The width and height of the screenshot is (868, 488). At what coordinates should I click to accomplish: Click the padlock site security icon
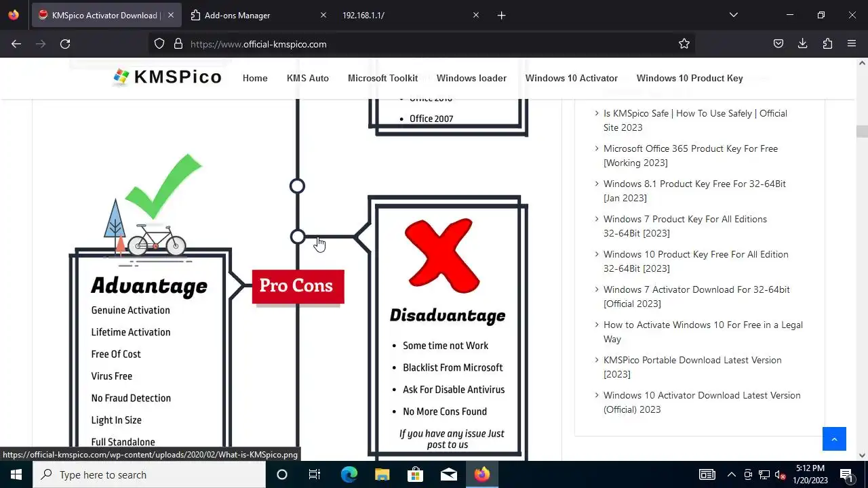pyautogui.click(x=178, y=44)
